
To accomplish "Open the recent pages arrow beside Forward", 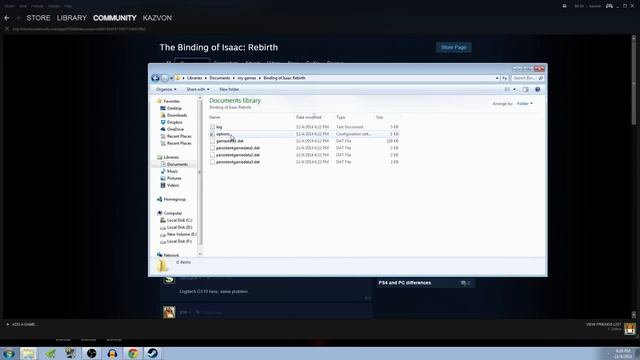I will pyautogui.click(x=171, y=78).
